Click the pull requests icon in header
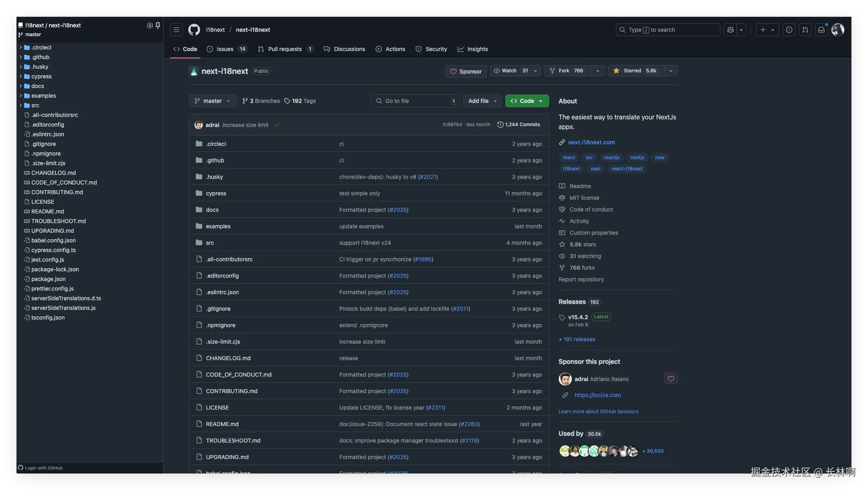The width and height of the screenshot is (868, 490). click(x=805, y=30)
